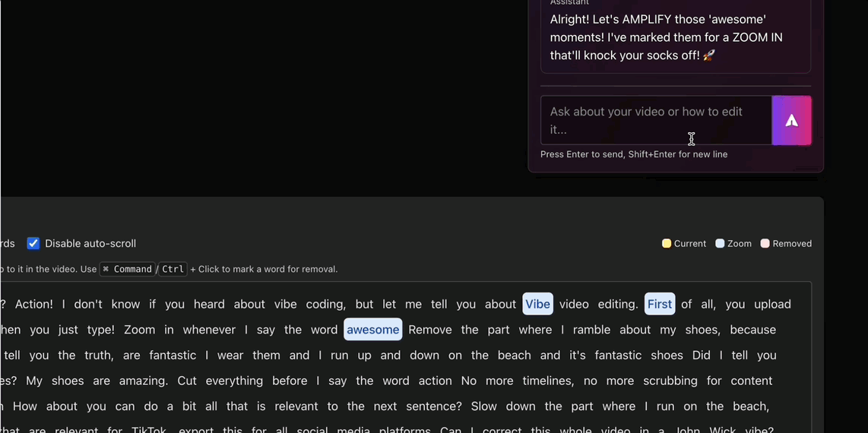Click the 'Ask about your video' input field
The image size is (868, 433).
[655, 120]
